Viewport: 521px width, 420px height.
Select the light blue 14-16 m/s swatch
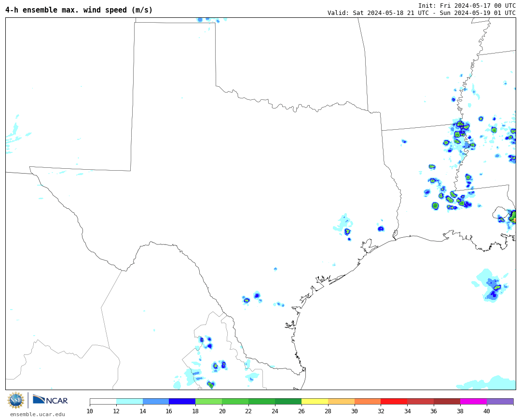(x=156, y=401)
